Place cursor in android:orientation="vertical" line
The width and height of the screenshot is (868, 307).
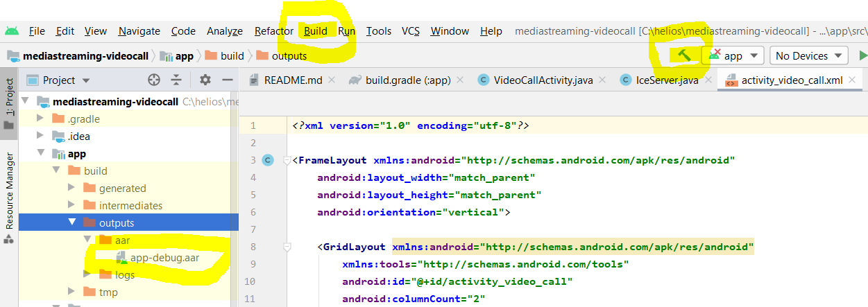click(414, 212)
